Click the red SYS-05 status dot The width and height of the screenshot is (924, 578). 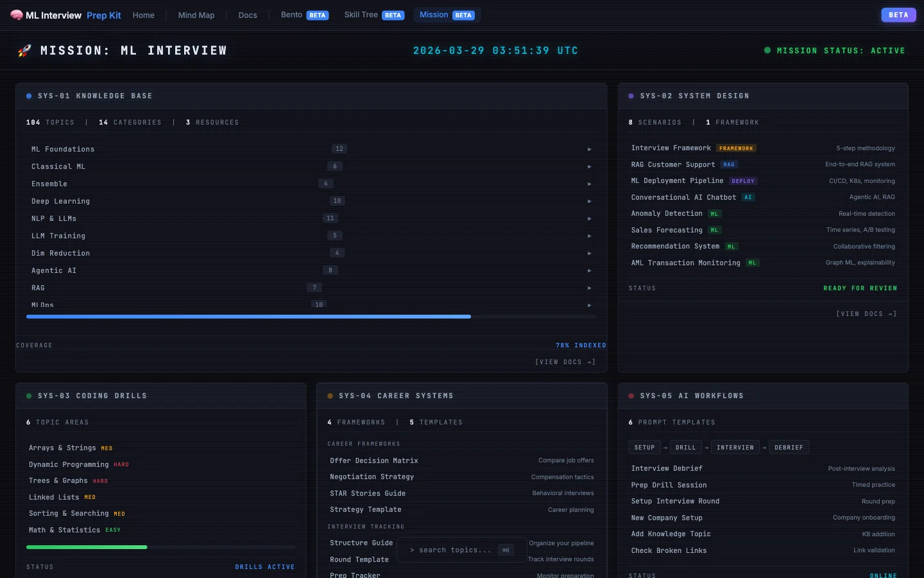[x=631, y=396]
